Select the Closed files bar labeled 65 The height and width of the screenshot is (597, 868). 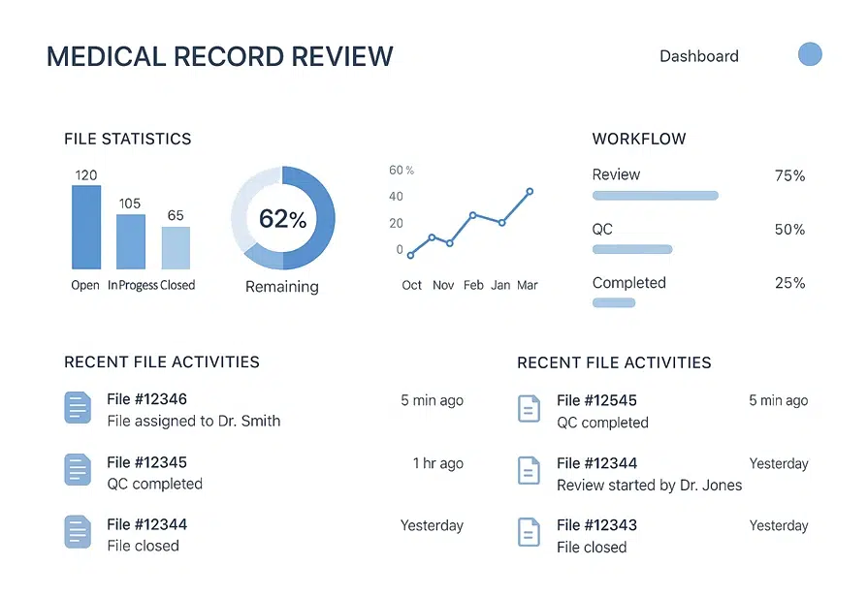176,247
